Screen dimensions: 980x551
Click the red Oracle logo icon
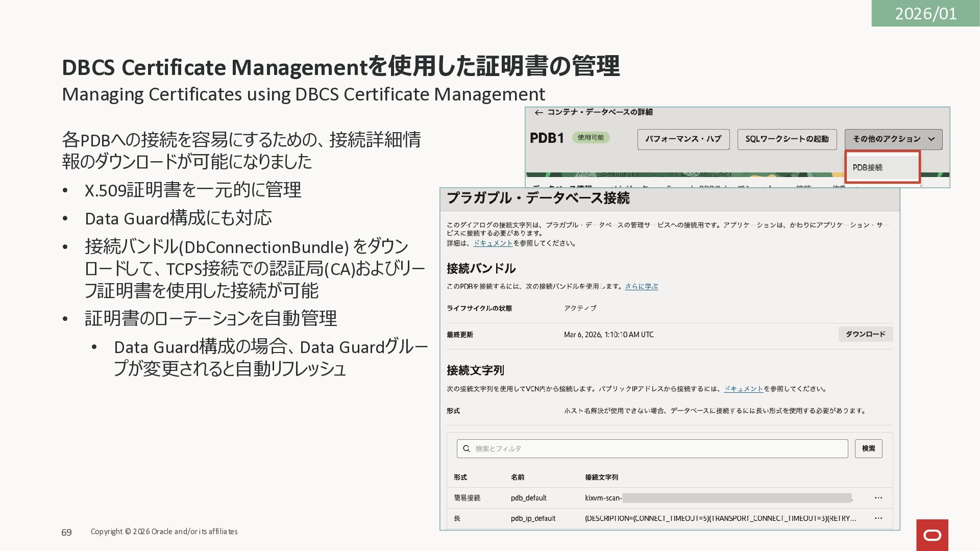click(x=932, y=535)
